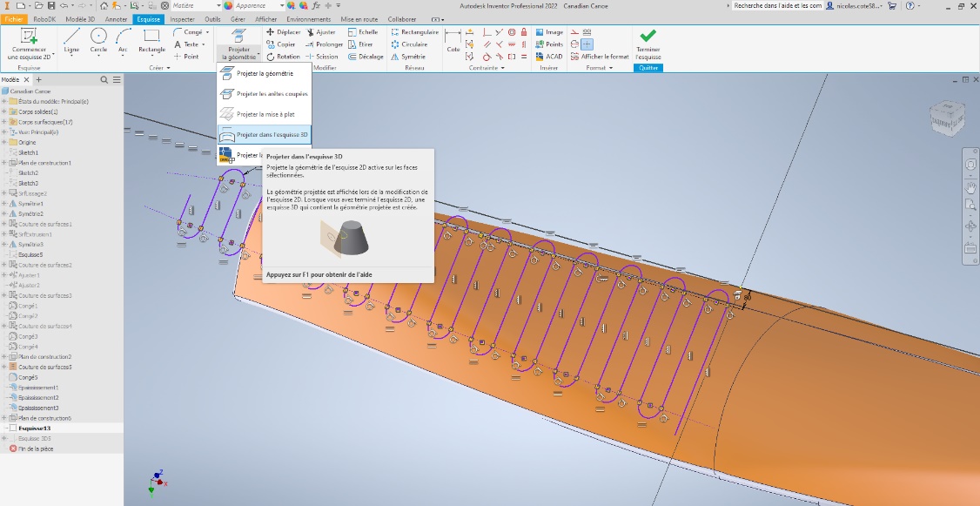The height and width of the screenshot is (506, 980).
Task: Create a Circulaire pattern
Action: pyautogui.click(x=409, y=44)
